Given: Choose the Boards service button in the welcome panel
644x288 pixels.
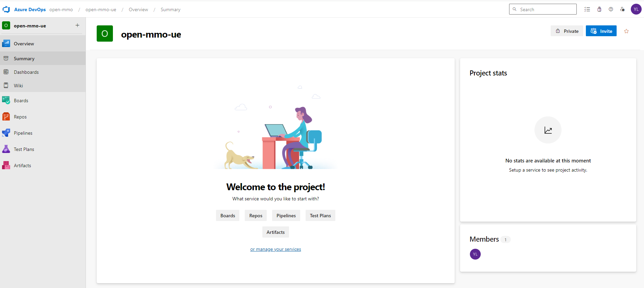Looking at the screenshot, I should (x=228, y=216).
